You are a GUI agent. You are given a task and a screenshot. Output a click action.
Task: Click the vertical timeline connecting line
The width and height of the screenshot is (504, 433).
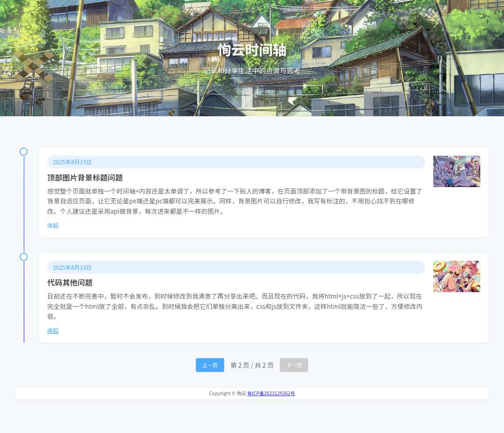[x=24, y=210]
